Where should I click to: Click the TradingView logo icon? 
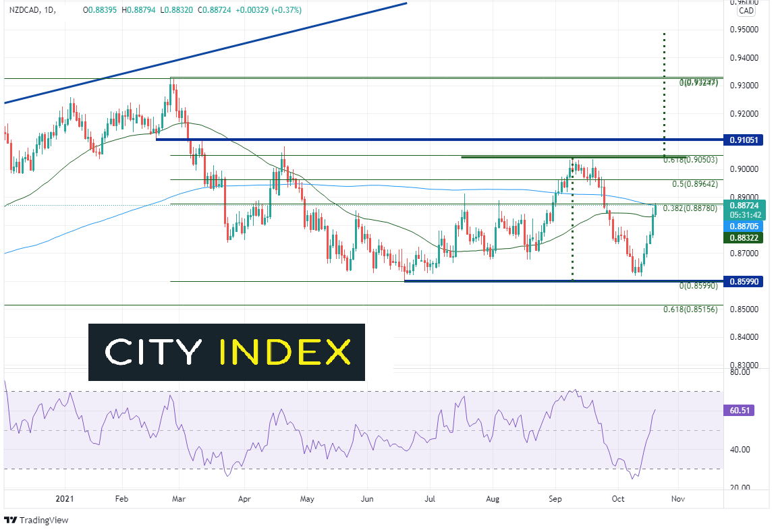(10, 520)
